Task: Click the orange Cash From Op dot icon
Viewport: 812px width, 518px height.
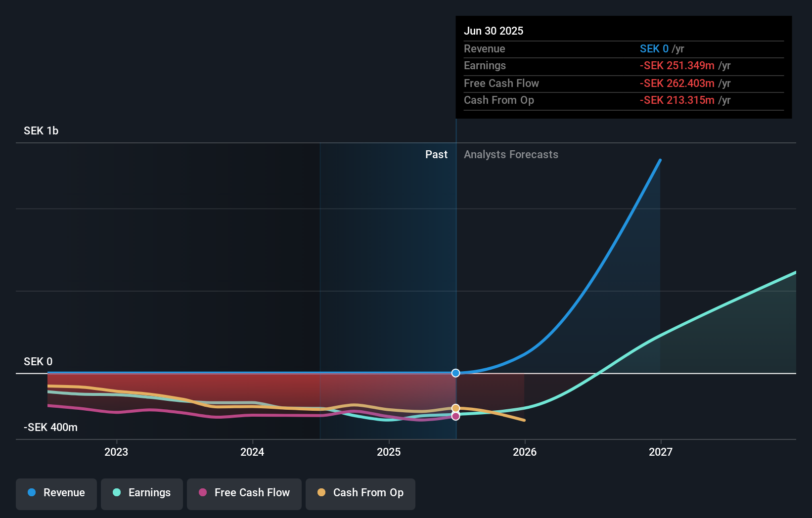Action: 322,493
